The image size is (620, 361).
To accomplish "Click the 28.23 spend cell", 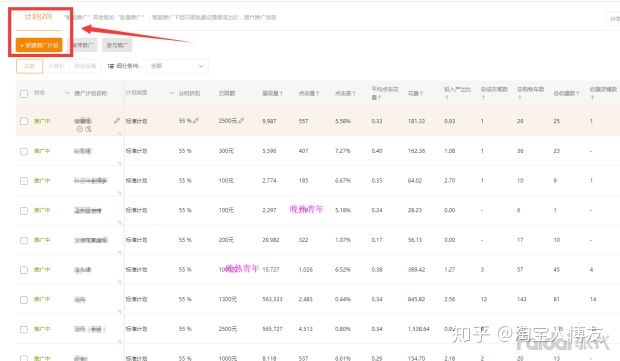I will 415,210.
